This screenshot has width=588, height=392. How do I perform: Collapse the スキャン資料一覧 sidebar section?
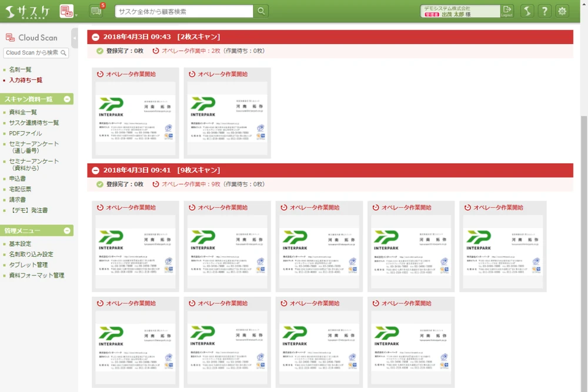pos(67,99)
